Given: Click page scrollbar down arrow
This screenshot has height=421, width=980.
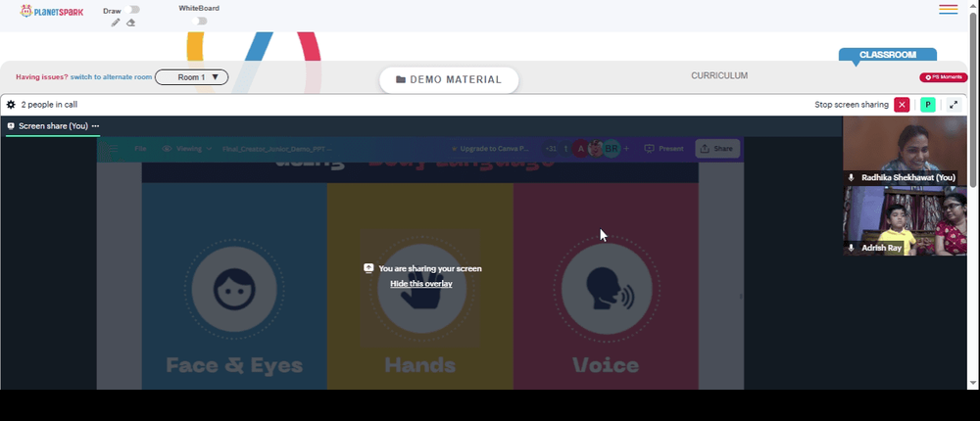Looking at the screenshot, I should pos(973,382).
